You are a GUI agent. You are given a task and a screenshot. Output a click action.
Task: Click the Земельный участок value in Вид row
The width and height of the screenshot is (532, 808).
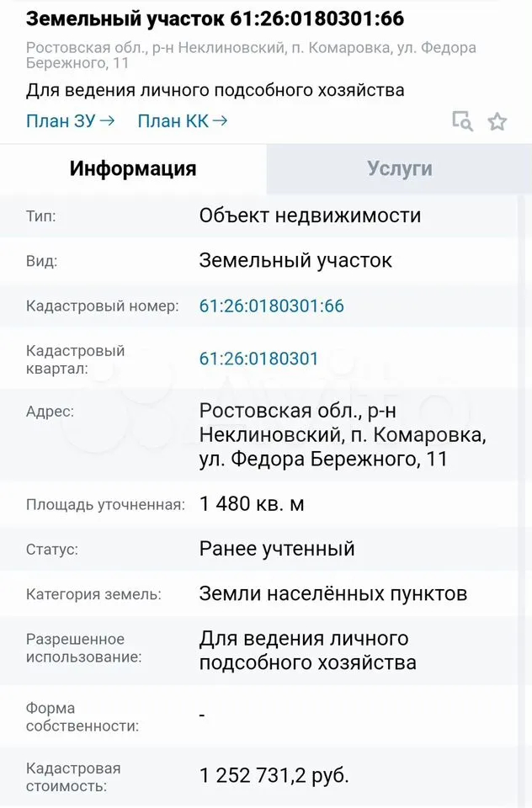pos(296,260)
